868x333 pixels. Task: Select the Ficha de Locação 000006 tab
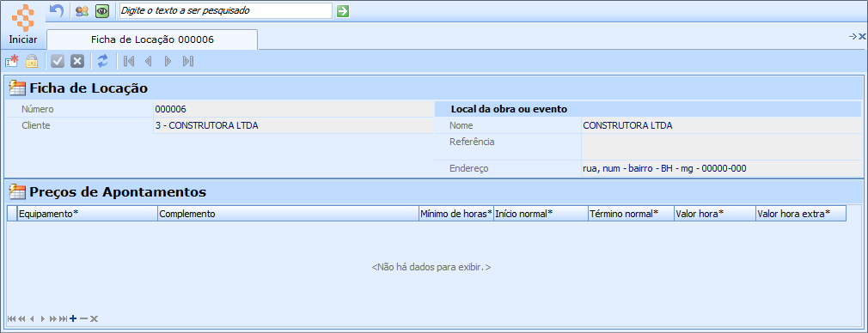152,39
